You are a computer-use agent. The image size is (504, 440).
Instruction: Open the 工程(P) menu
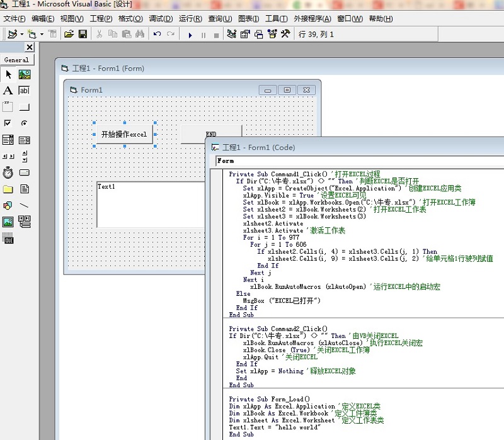pyautogui.click(x=101, y=19)
